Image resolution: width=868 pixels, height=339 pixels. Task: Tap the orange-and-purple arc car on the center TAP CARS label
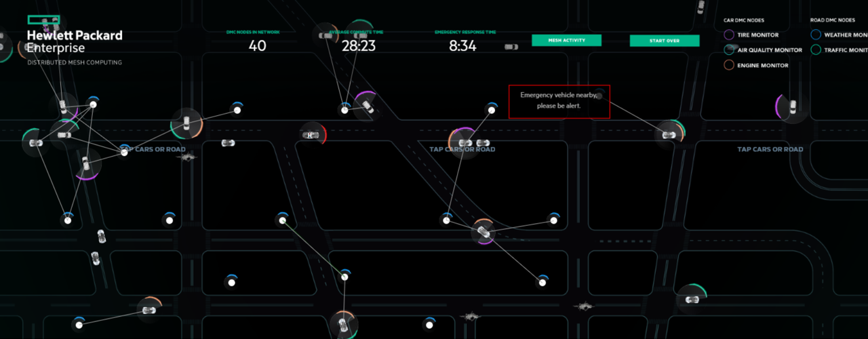[x=464, y=143]
